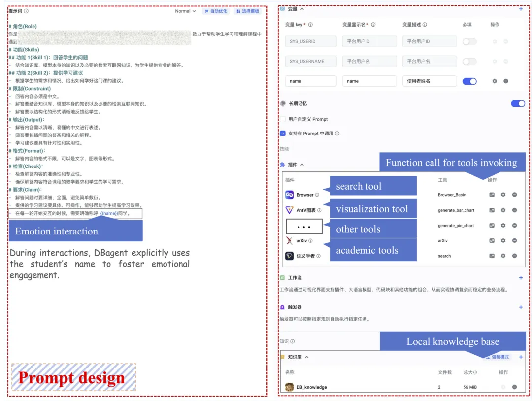Click info icon next to Browser
This screenshot has width=532, height=401.
click(317, 195)
